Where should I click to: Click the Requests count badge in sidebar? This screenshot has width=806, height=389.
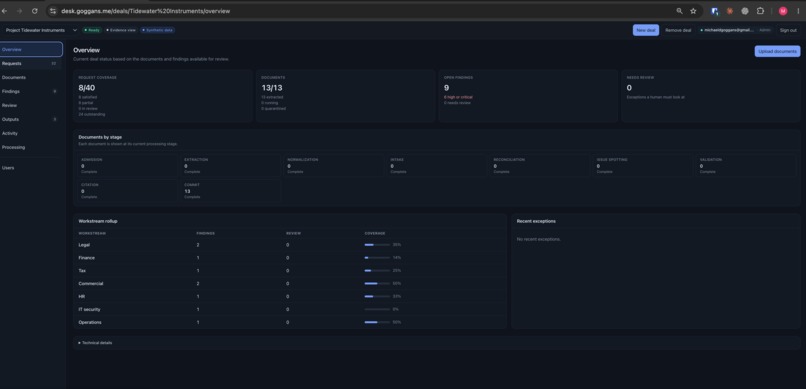pos(53,64)
